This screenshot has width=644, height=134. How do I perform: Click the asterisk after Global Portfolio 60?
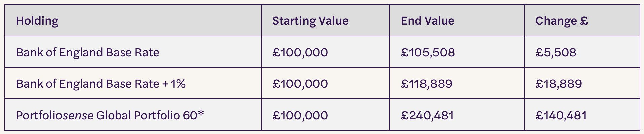tap(201, 113)
